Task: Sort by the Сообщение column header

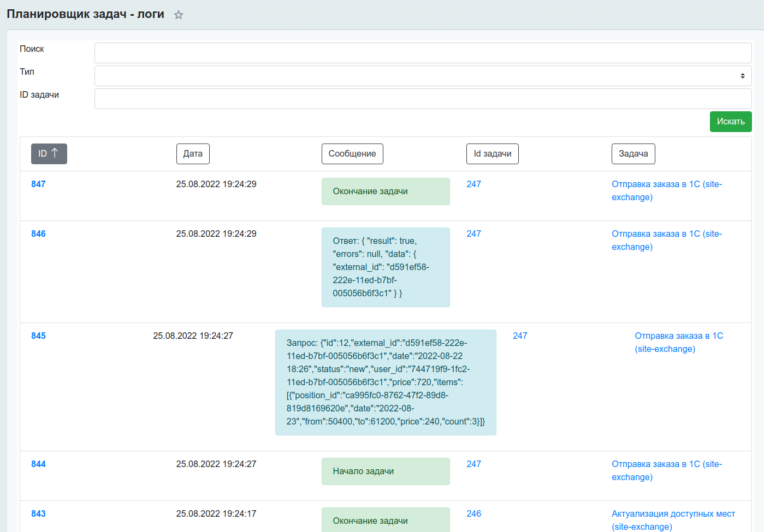Action: 352,154
